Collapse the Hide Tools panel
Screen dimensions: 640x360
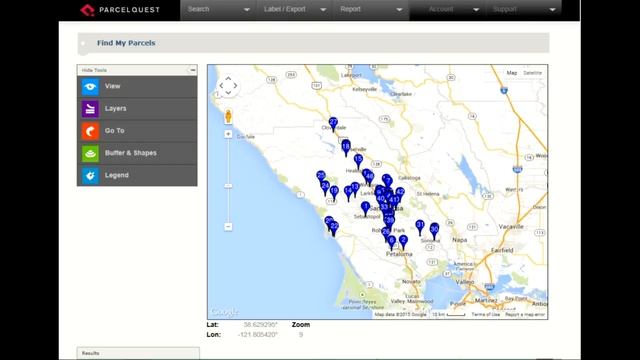coord(192,70)
